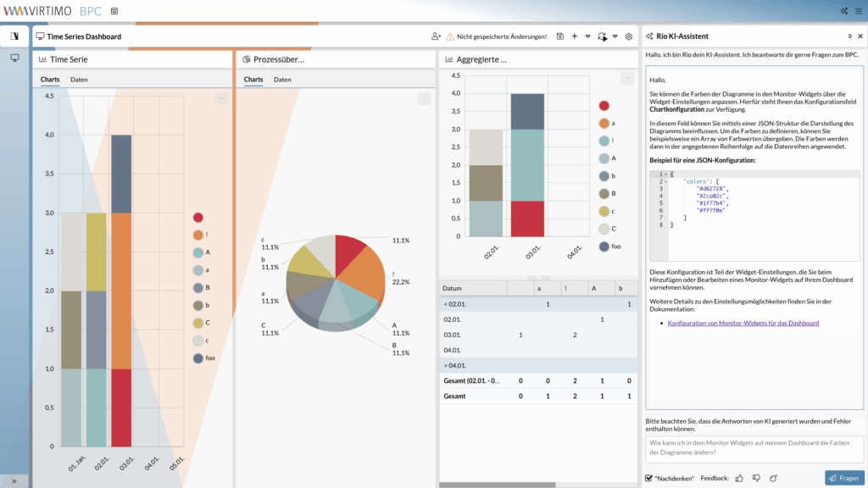This screenshot has height=488, width=868.
Task: Click the calendar icon next to BPC
Action: (x=114, y=11)
